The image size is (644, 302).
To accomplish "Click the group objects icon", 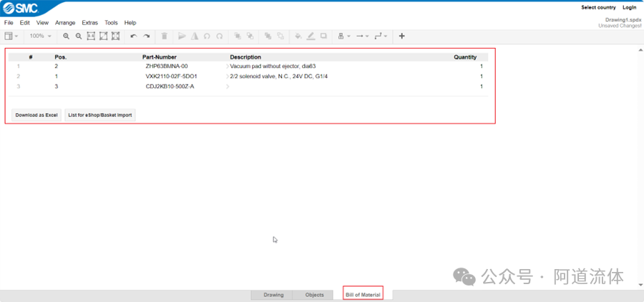I will tap(268, 36).
